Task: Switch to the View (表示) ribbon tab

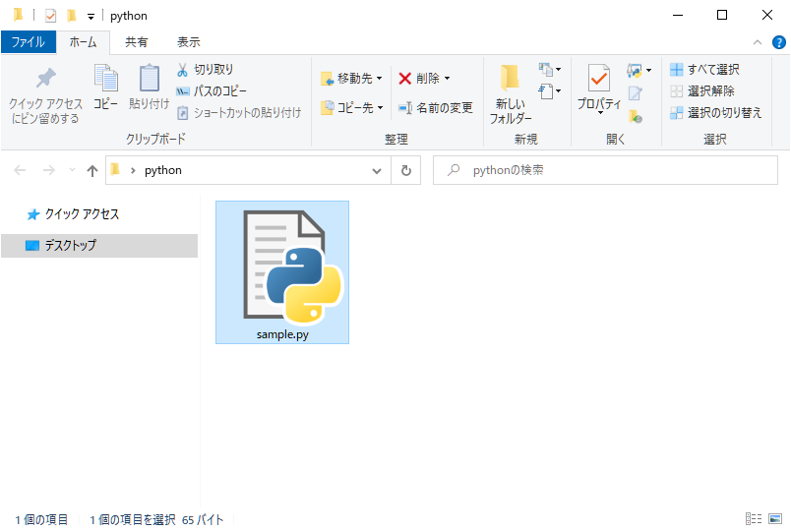Action: pos(188,42)
